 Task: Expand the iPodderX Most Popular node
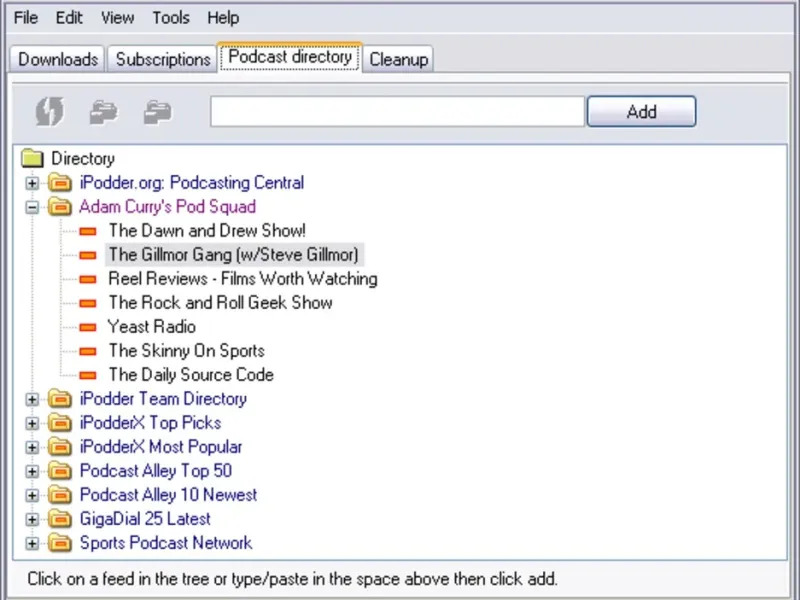[32, 447]
